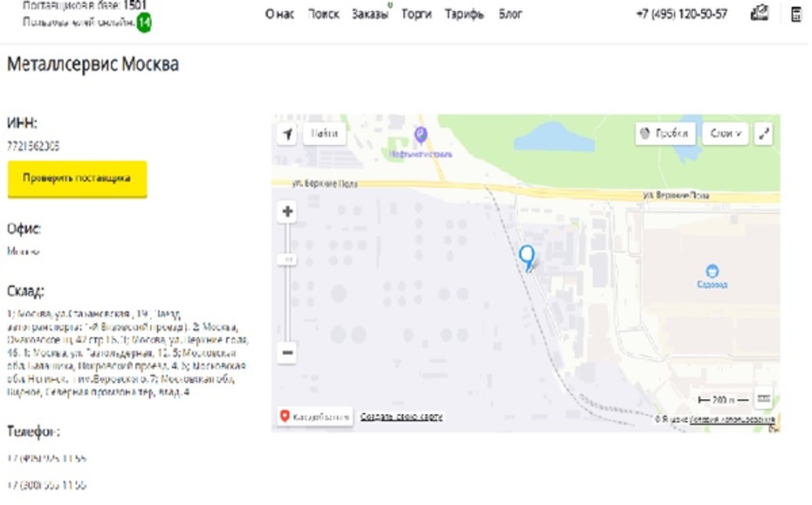This screenshot has width=812, height=505.
Task: Toggle the Пробки traffic layer
Action: point(665,134)
